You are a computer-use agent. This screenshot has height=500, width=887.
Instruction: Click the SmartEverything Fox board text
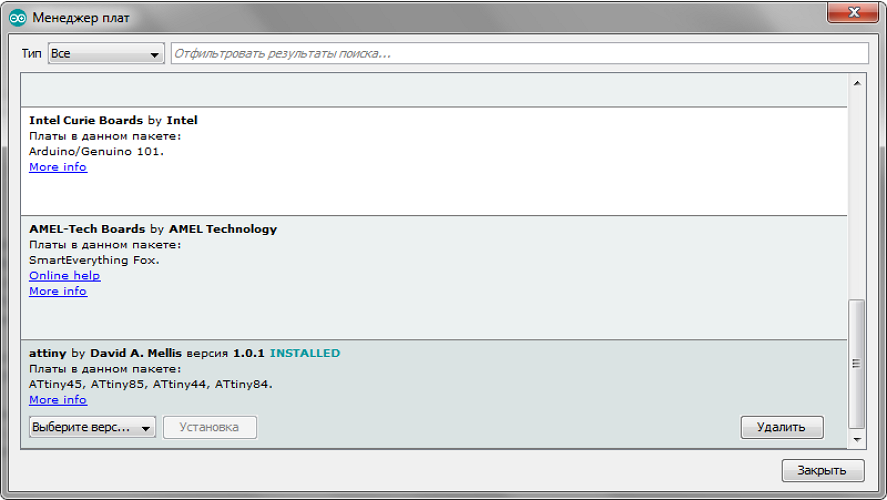94,260
